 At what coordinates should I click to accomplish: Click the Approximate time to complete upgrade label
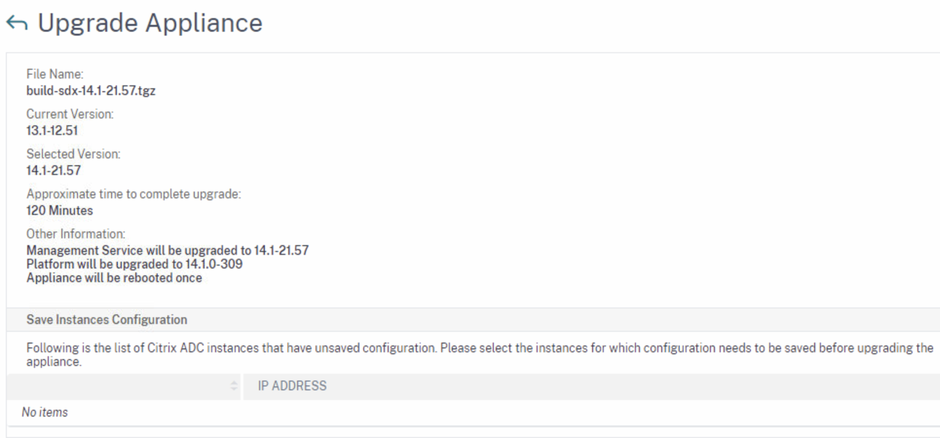pos(134,194)
